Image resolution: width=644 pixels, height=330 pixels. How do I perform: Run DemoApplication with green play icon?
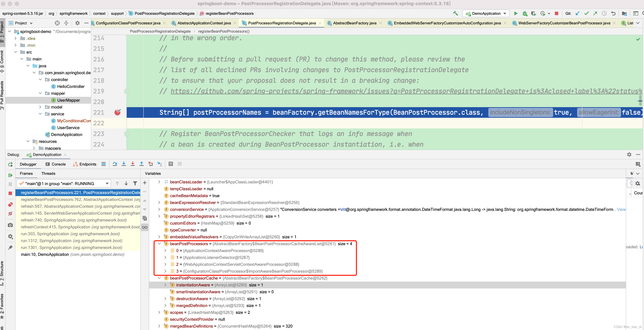coord(516,13)
